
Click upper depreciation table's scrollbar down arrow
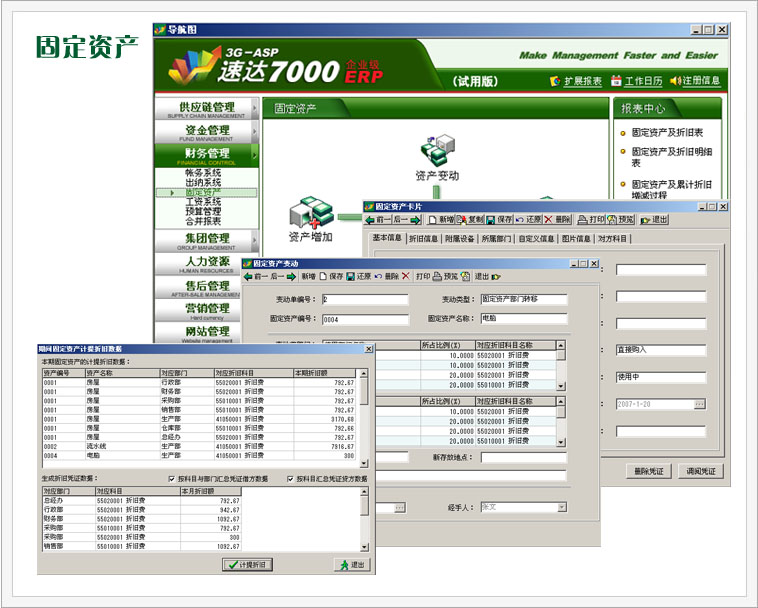364,463
